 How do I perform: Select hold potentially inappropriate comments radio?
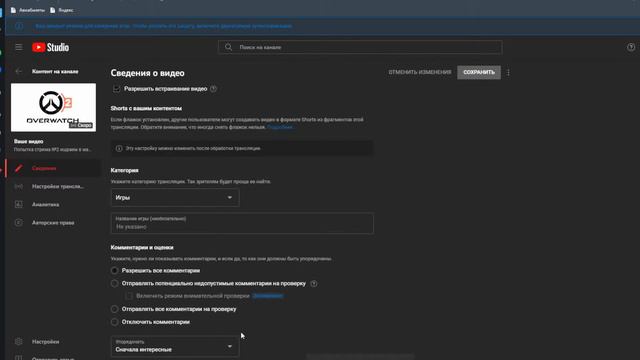tap(114, 283)
